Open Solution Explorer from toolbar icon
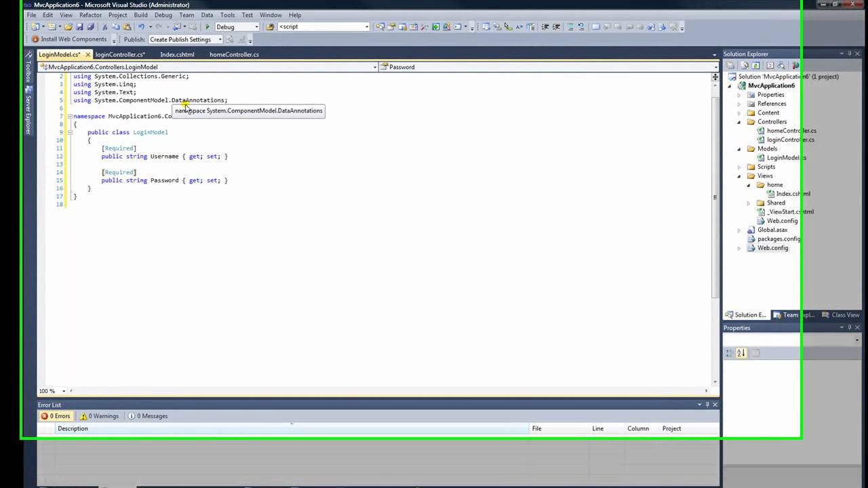 click(380, 26)
